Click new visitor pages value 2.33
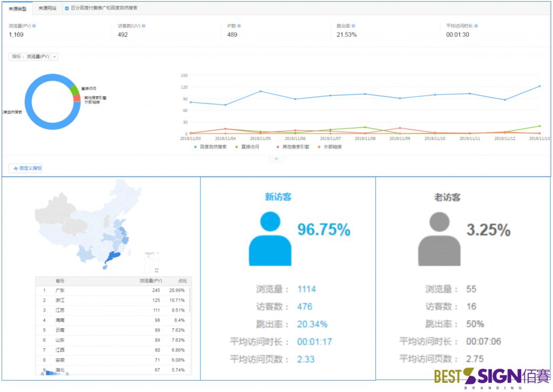Image resolution: width=553 pixels, height=392 pixels. click(x=306, y=359)
